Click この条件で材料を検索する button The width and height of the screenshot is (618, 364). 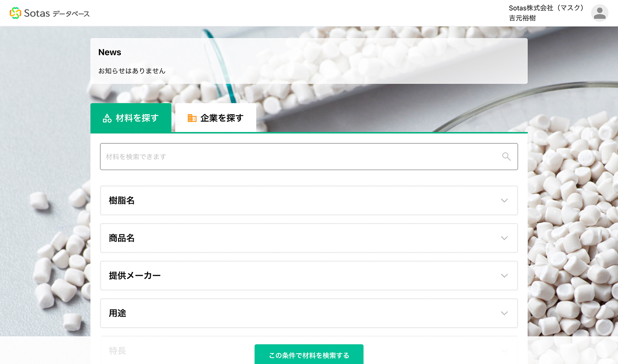pyautogui.click(x=309, y=355)
